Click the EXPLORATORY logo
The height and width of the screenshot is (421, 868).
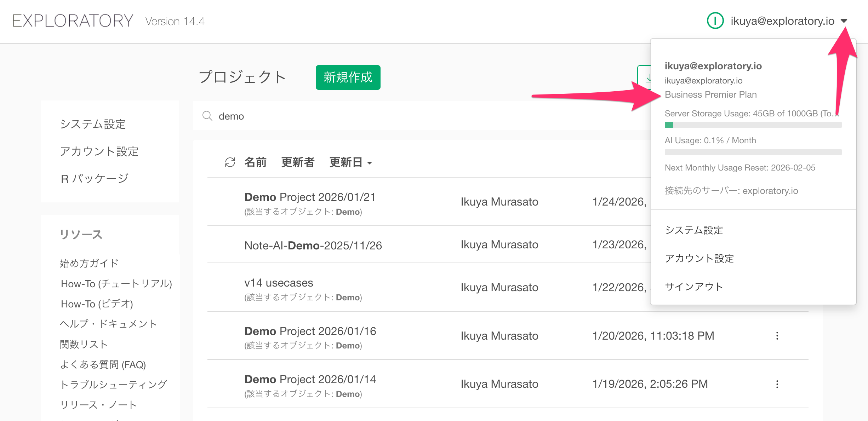[x=73, y=21]
